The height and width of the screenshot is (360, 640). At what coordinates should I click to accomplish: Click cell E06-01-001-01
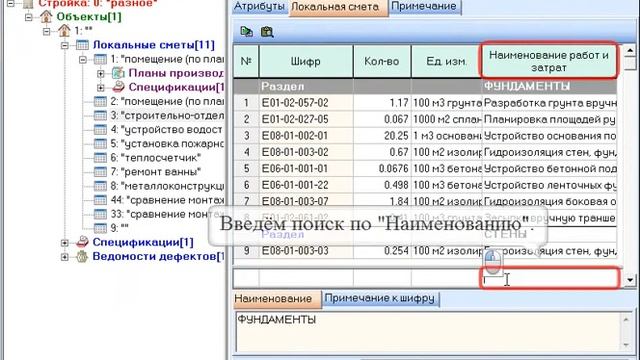tap(306, 169)
